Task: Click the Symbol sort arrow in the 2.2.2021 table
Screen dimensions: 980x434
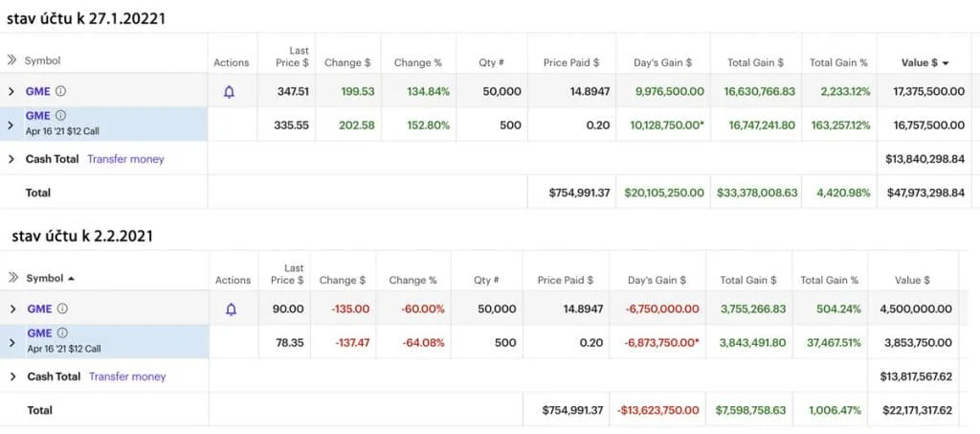Action: 73,279
